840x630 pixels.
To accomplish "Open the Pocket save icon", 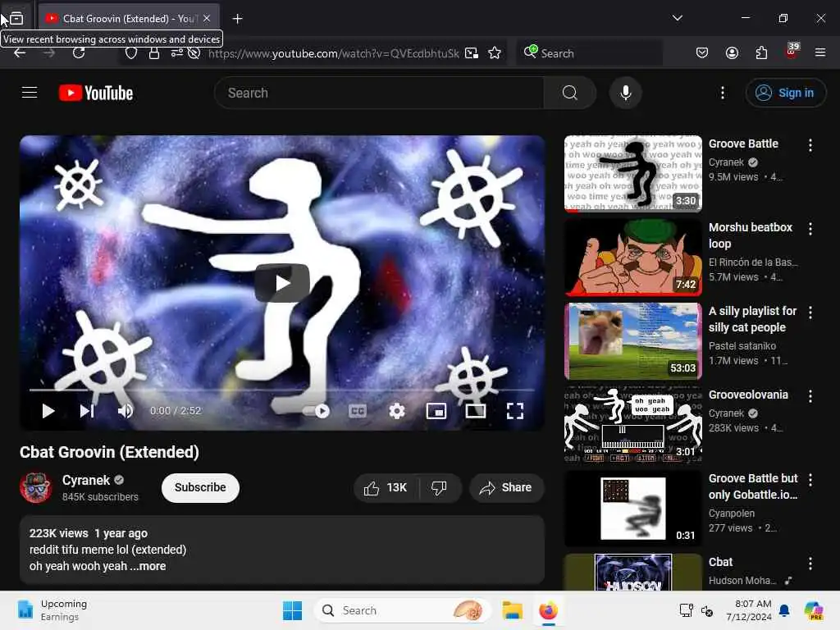I will pyautogui.click(x=702, y=53).
